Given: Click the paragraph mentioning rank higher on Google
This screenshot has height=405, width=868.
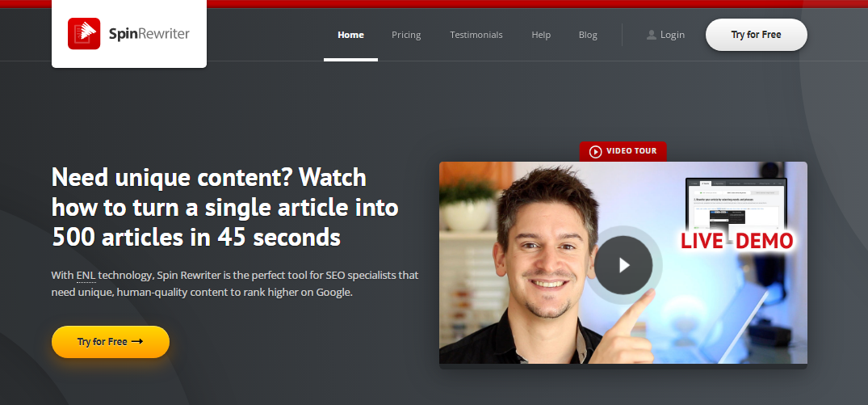Looking at the screenshot, I should pos(235,284).
